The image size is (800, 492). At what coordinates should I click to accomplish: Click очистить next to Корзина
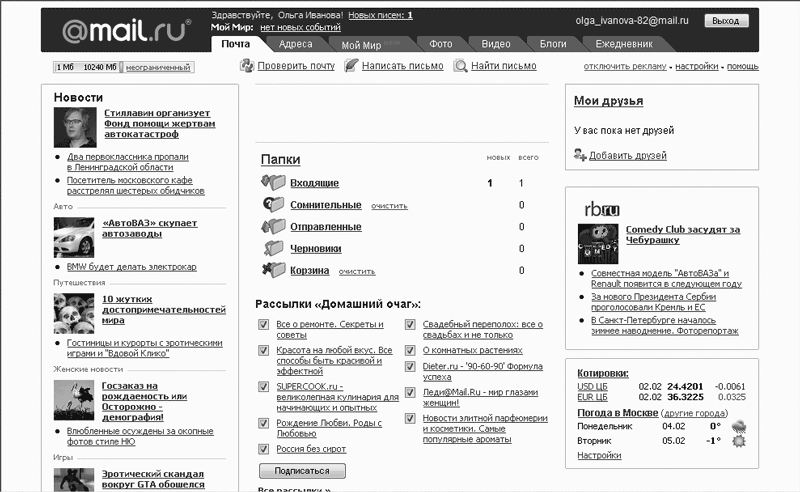357,272
